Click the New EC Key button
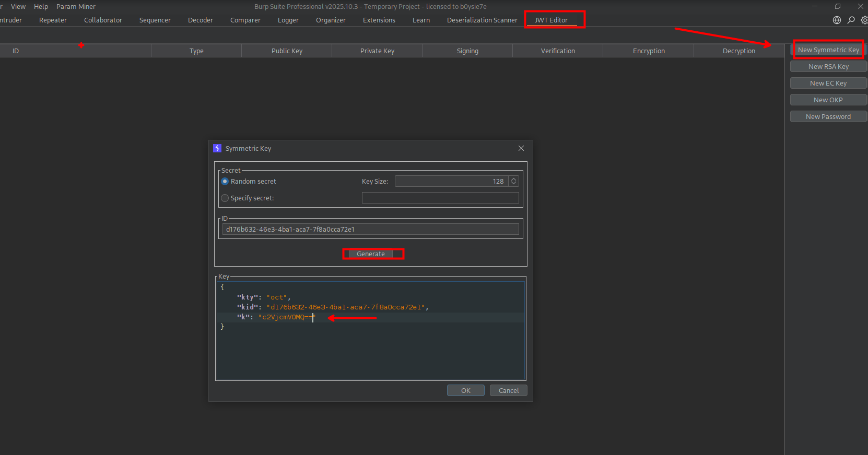Screen dimensions: 868x455 pos(828,83)
